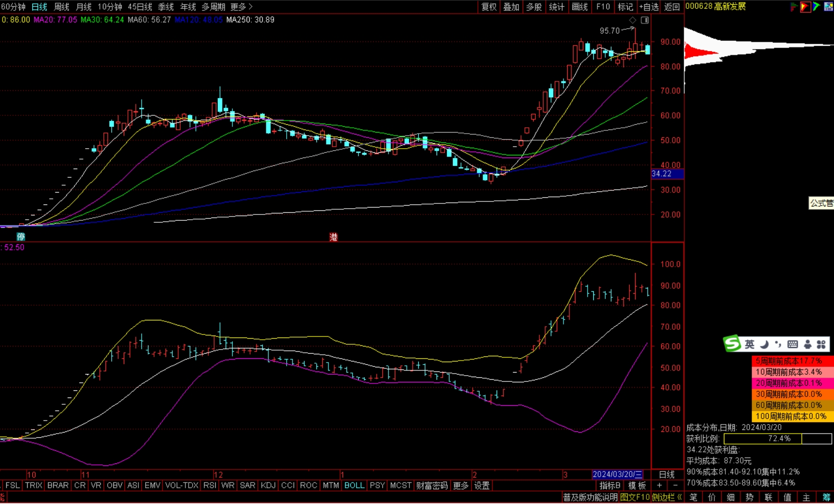Toggle the Sogou moon half-width mode icon
This screenshot has width=834, height=504.
pos(764,344)
